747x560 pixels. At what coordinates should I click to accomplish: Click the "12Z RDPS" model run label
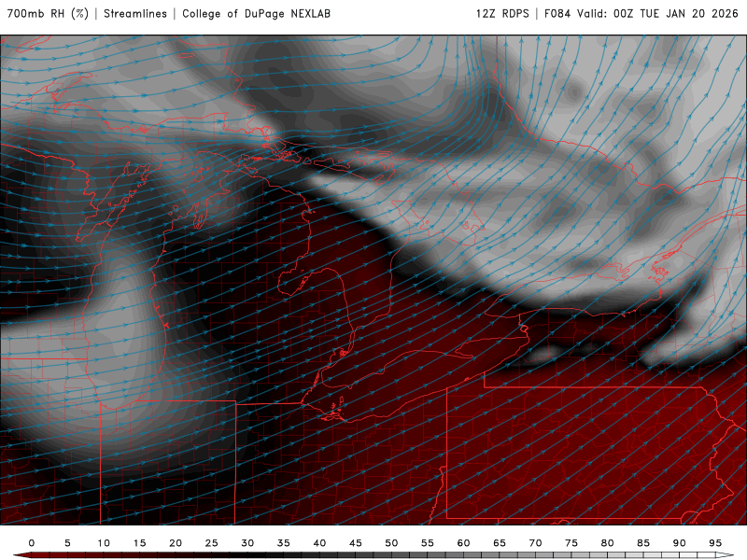pyautogui.click(x=502, y=14)
